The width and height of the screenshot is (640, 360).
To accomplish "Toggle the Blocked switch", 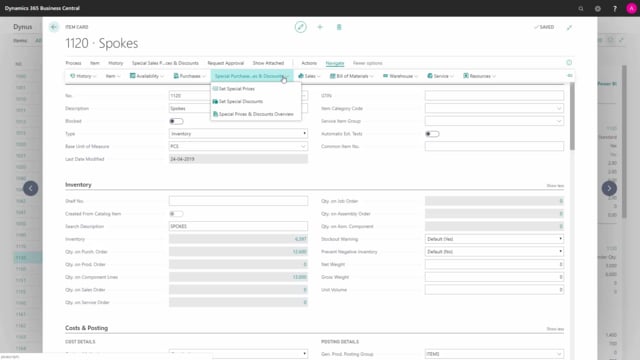I will [176, 121].
